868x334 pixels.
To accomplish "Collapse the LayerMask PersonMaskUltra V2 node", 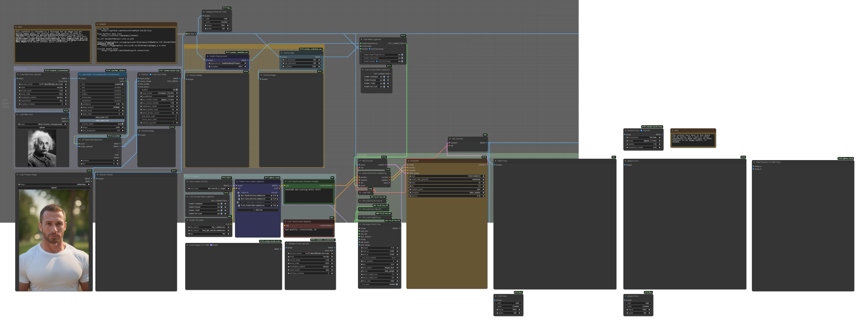I will pyautogui.click(x=80, y=74).
